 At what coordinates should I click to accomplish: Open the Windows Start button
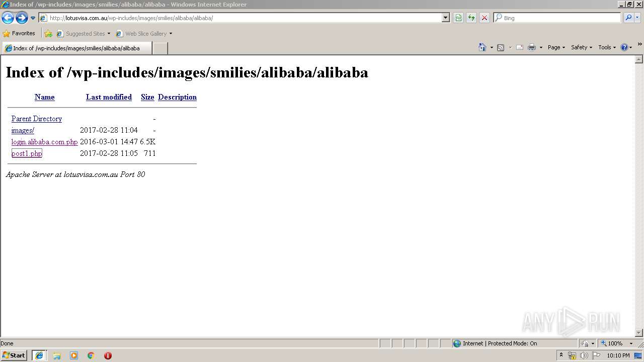[14, 355]
